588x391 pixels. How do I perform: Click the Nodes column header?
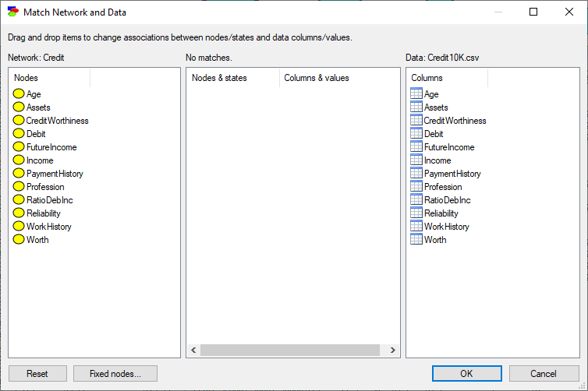(49, 78)
